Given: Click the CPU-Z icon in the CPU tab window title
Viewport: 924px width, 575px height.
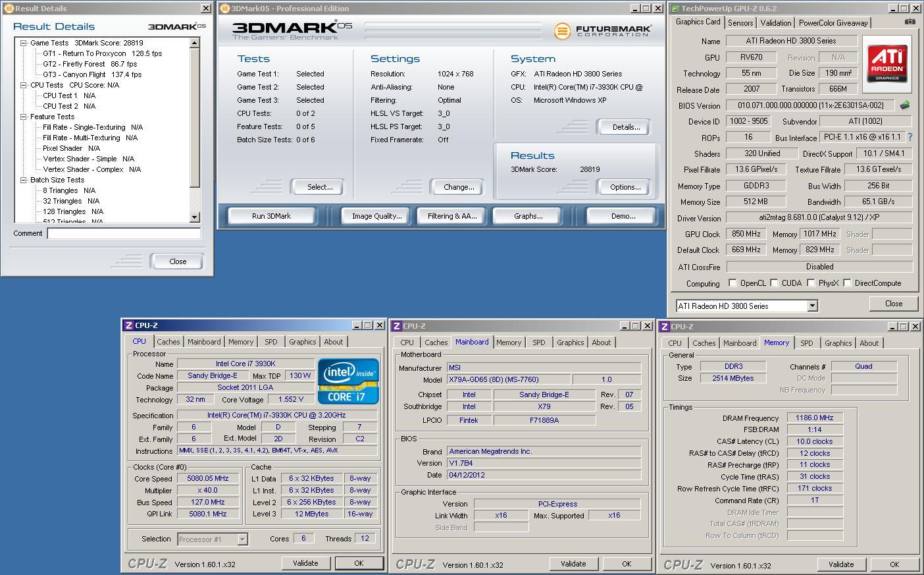Looking at the screenshot, I should [128, 325].
